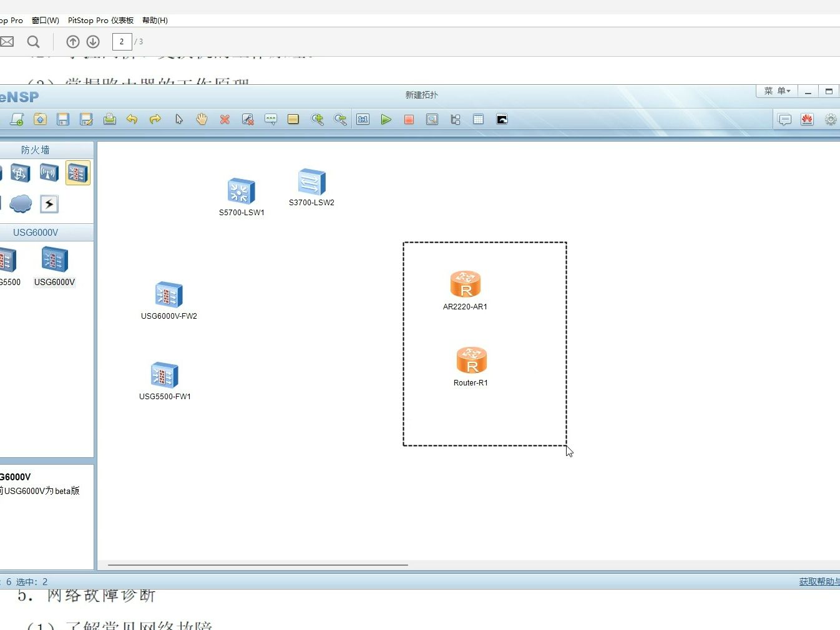Zoom in on the topology canvas
This screenshot has width=840, height=630.
(x=317, y=119)
